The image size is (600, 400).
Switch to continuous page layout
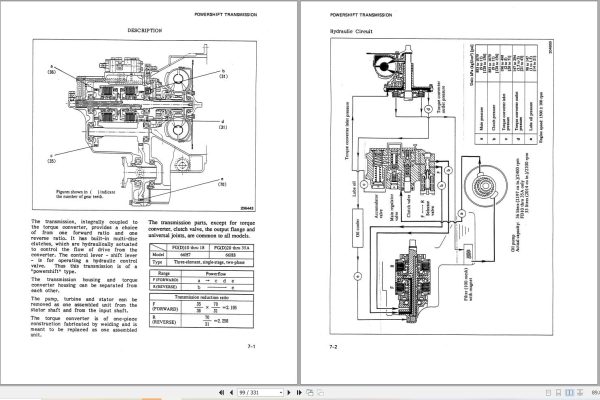[x=558, y=392]
